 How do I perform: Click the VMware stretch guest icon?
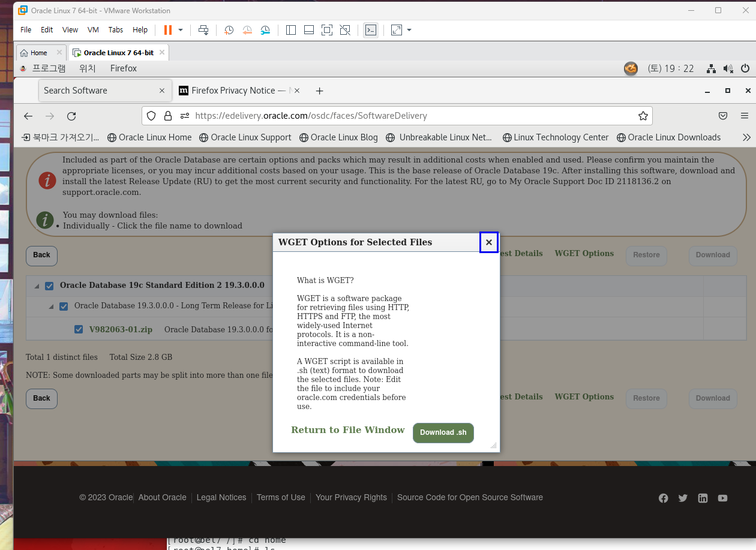pos(397,30)
